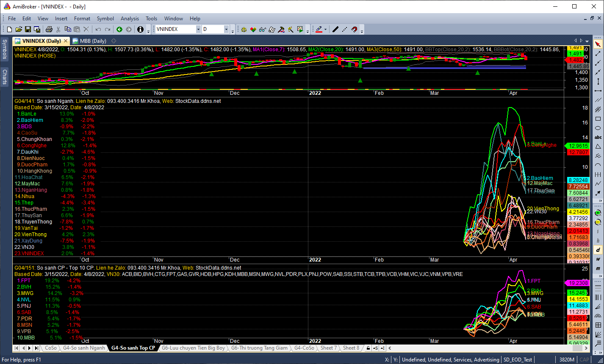Pick the red underline line color swatch
Viewport: 604px width, 364px height.
(319, 29)
